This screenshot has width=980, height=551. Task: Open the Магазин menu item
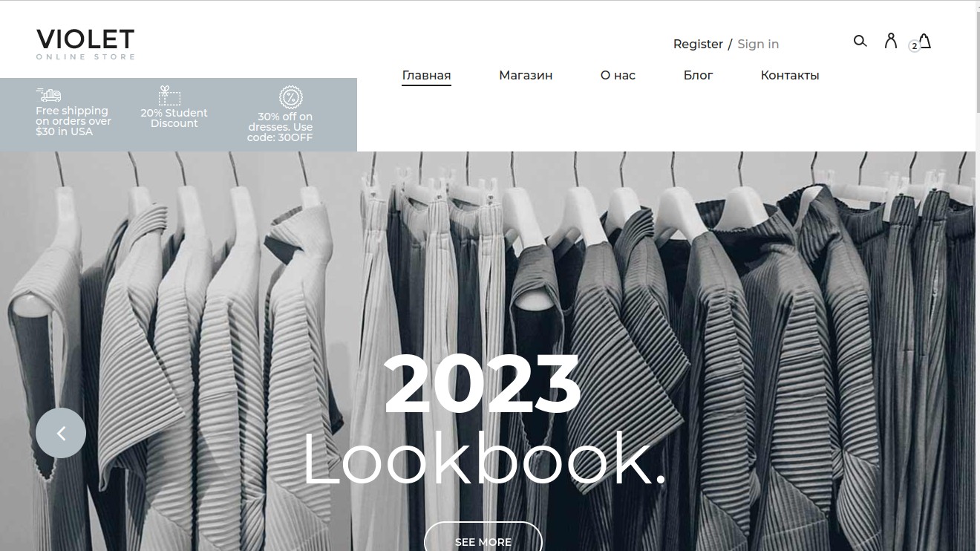pyautogui.click(x=526, y=75)
